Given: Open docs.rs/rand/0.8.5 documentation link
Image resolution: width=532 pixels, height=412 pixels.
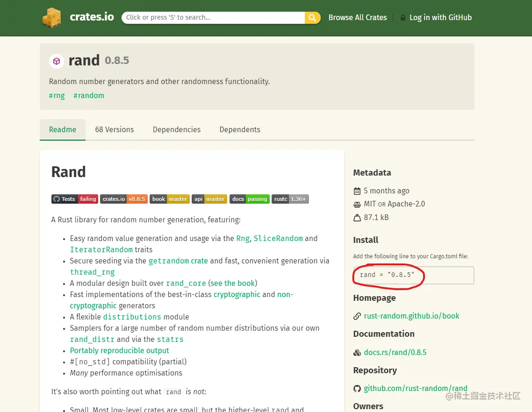Looking at the screenshot, I should pyautogui.click(x=395, y=352).
